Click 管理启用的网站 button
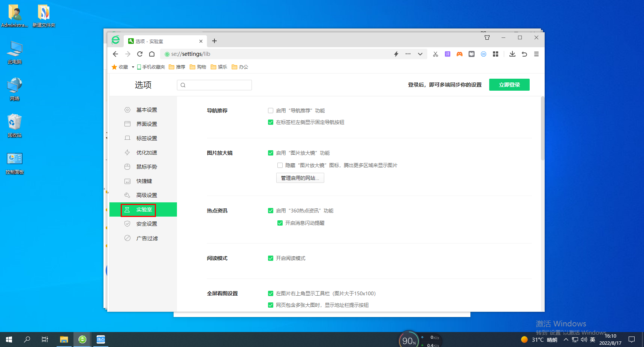This screenshot has width=644, height=347. [x=300, y=178]
